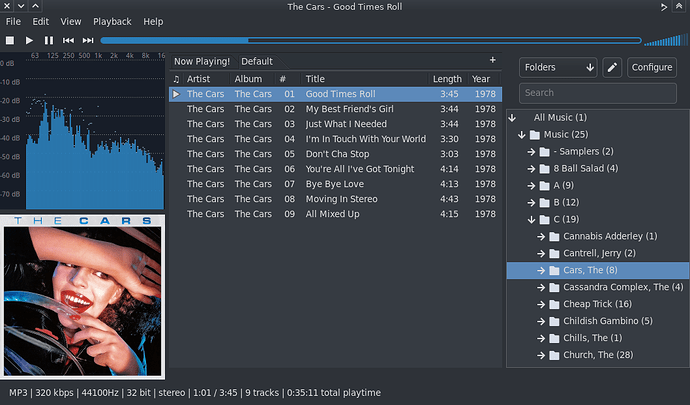Click The Cars album cover art
The image size is (690, 405).
tap(82, 297)
